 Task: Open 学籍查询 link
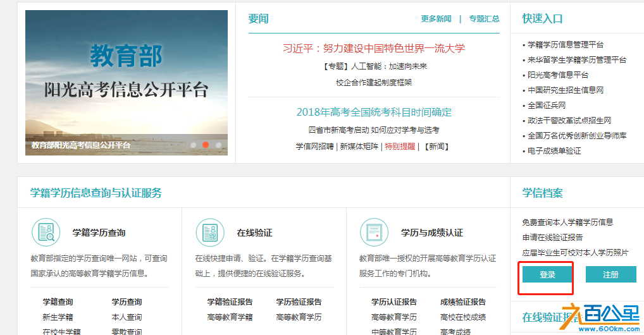[58, 302]
